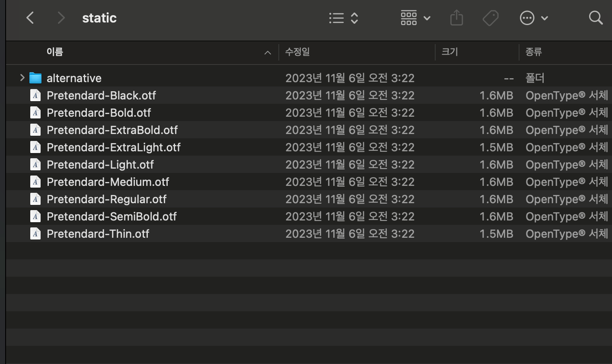Click the OpenType kind of Pretendard-Bold.otf
This screenshot has width=612, height=364.
pyautogui.click(x=567, y=113)
